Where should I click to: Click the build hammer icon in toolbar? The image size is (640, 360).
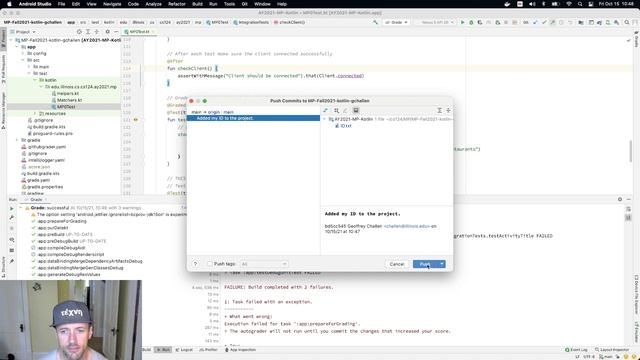375,22
